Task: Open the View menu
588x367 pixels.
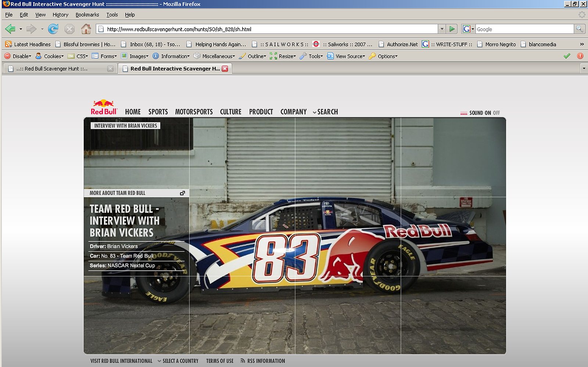Action: click(x=40, y=15)
